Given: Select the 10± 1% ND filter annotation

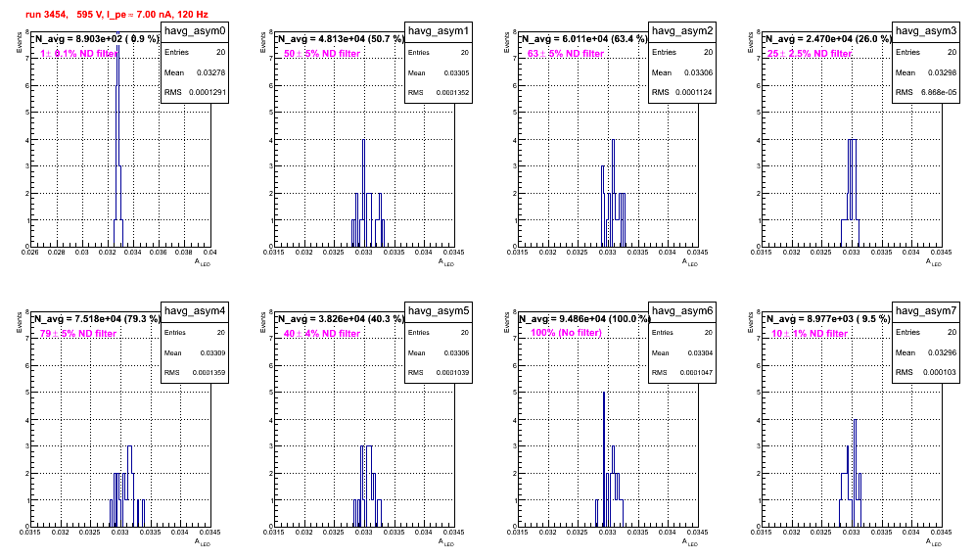Looking at the screenshot, I should pyautogui.click(x=810, y=334).
